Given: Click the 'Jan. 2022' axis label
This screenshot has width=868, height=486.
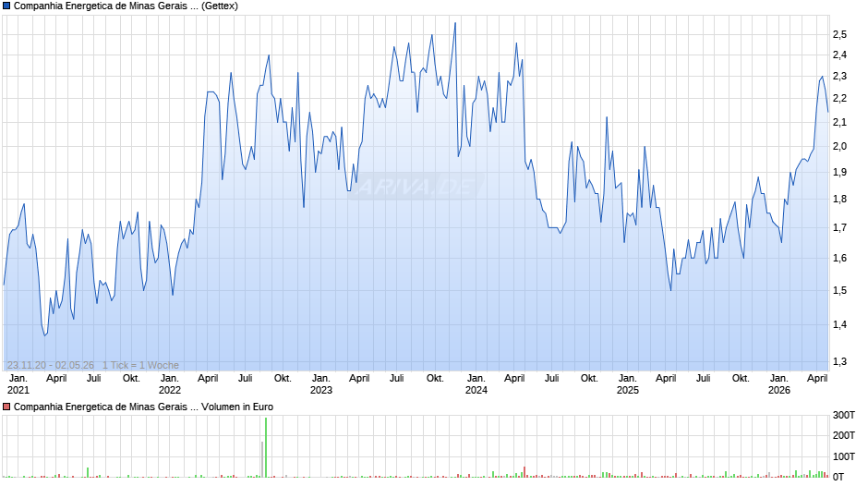Looking at the screenshot, I should [169, 384].
